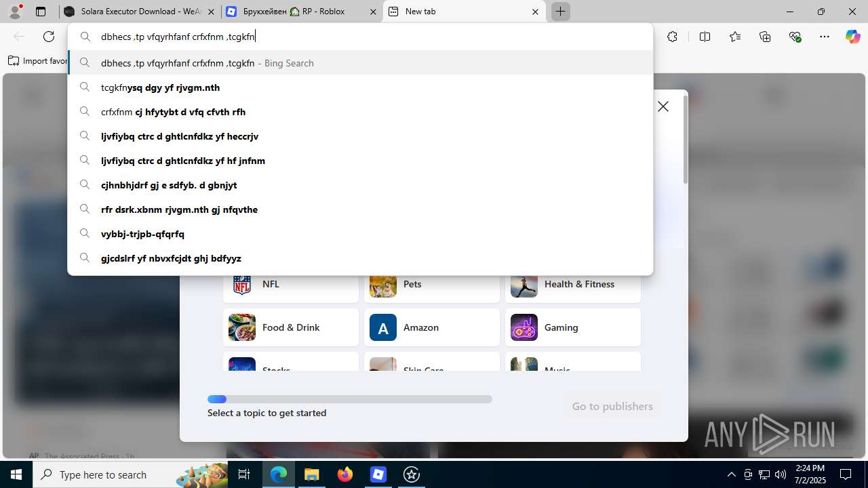Choose the Gaming topic card
Viewport: 868px width, 488px height.
point(573,327)
